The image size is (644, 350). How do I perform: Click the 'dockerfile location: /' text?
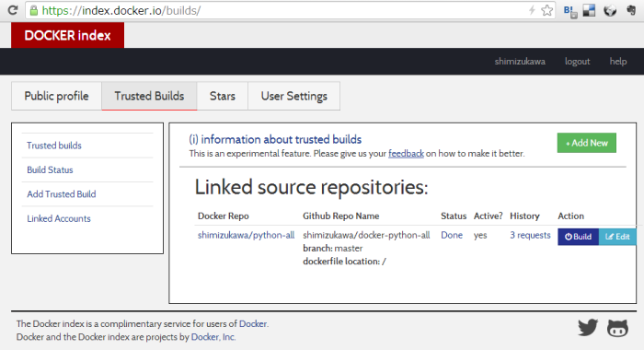[344, 262]
